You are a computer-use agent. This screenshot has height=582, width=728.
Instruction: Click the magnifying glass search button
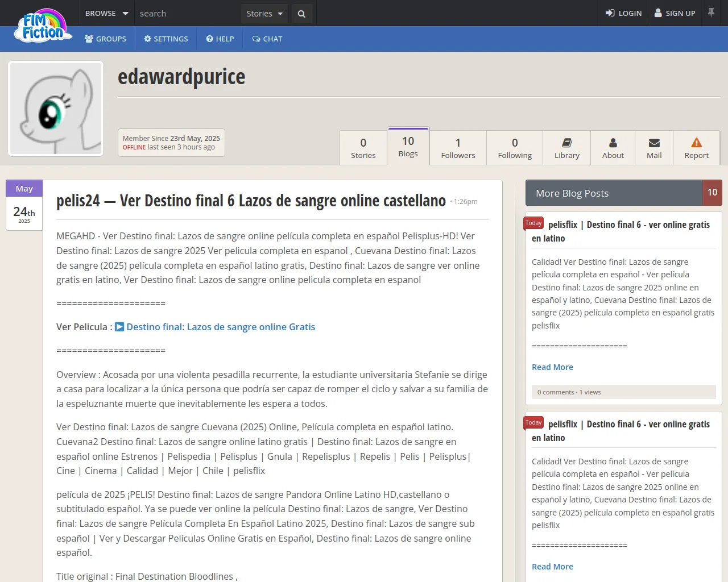click(301, 13)
